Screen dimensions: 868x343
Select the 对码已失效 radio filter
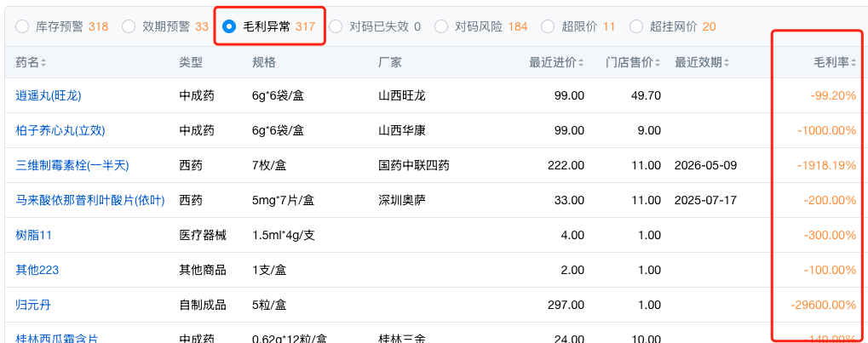336,26
